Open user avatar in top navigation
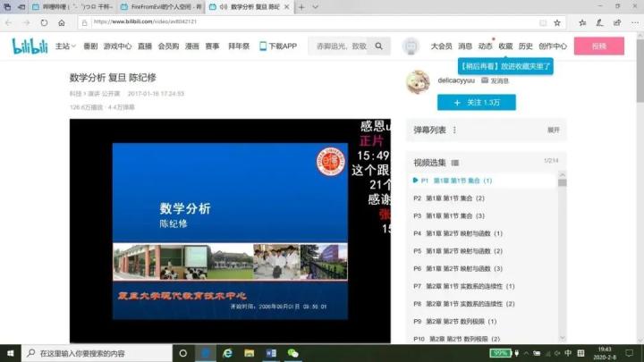Screen dimensions: 644x362 pyautogui.click(x=411, y=46)
